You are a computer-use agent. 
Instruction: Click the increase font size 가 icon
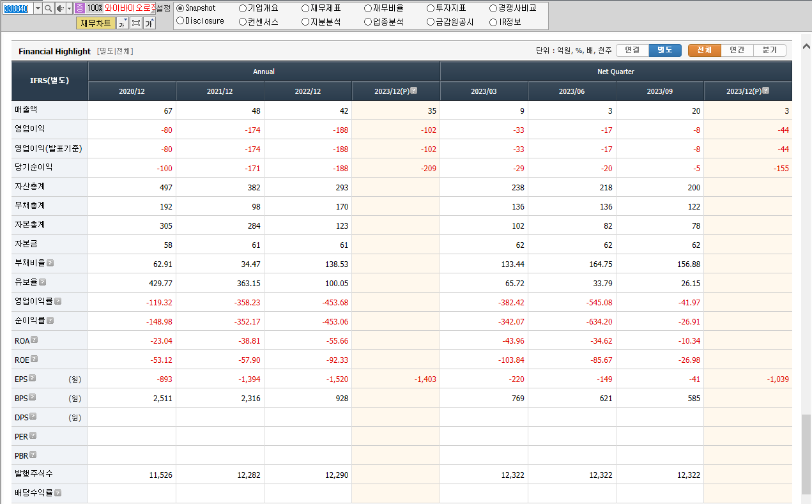pos(149,23)
